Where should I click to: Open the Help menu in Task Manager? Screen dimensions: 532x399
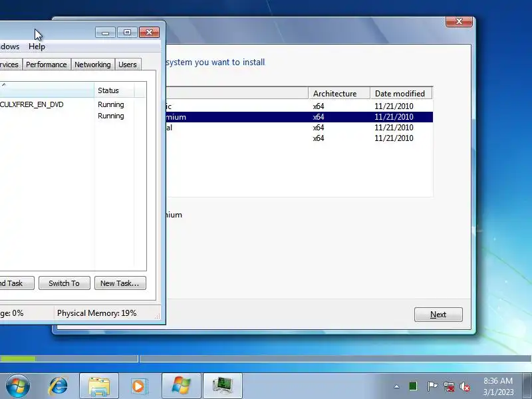pos(37,47)
